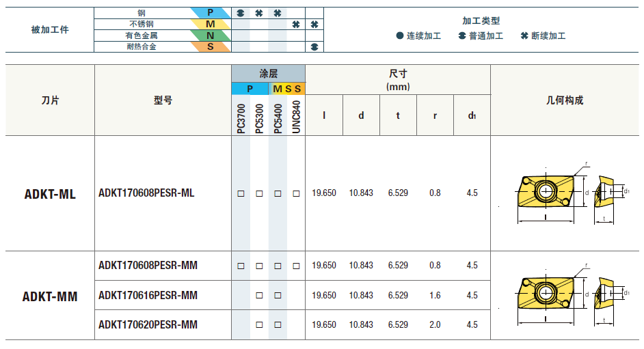This screenshot has height=349, width=644.
Task: Select model ADKT170616PESR-MM
Action: tap(148, 295)
